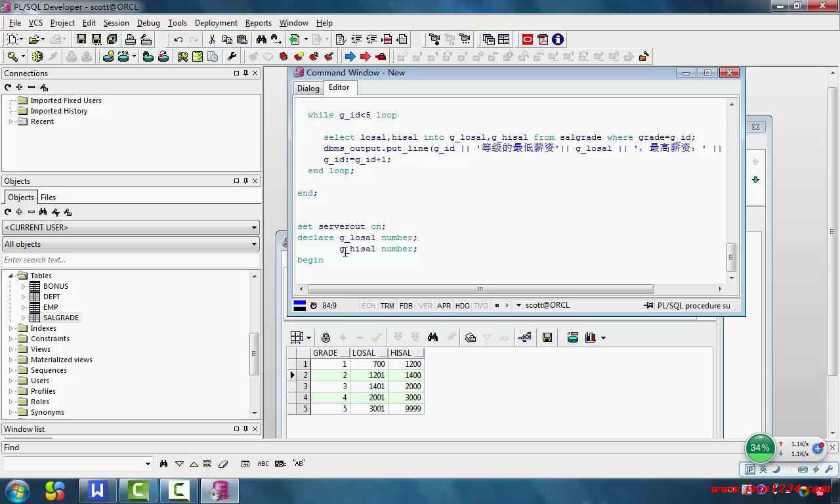This screenshot has height=504, width=840.
Task: Toggle the TRM status indicator in Command Window
Action: [387, 306]
